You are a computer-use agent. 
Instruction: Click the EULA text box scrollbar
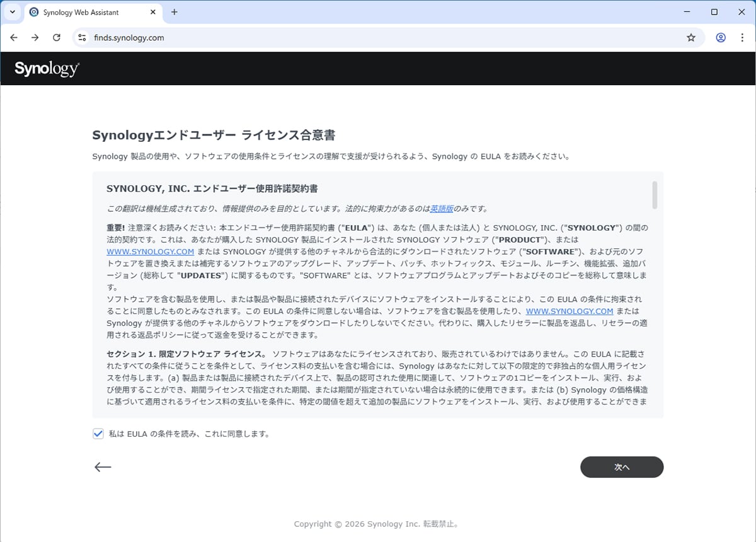tap(655, 195)
